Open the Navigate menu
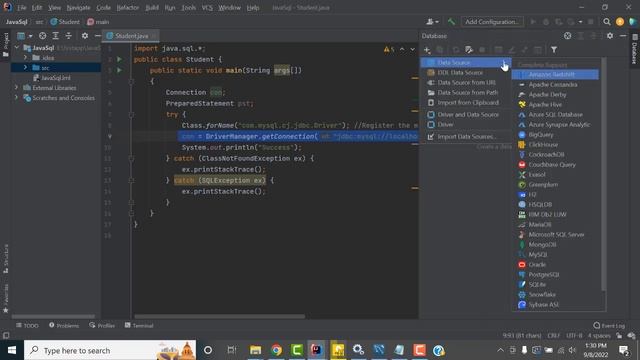This screenshot has width=640, height=360. 78,7
